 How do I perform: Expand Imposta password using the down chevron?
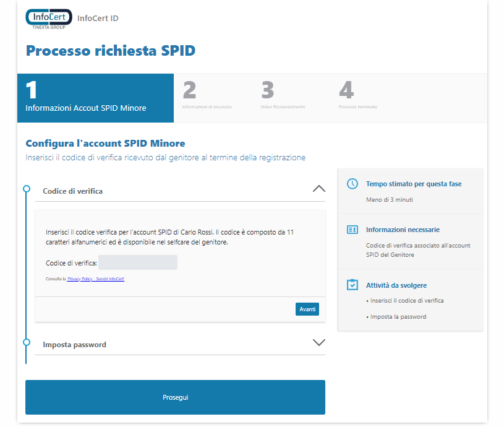318,342
